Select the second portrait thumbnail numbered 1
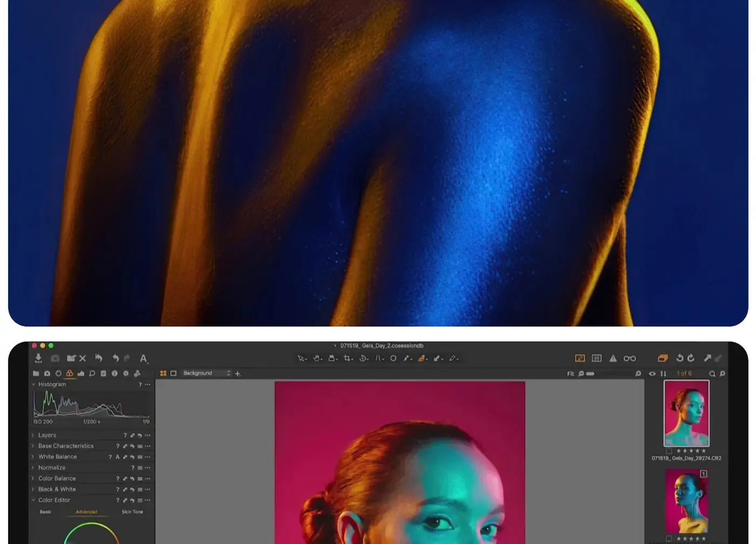The width and height of the screenshot is (756, 544). pyautogui.click(x=686, y=501)
